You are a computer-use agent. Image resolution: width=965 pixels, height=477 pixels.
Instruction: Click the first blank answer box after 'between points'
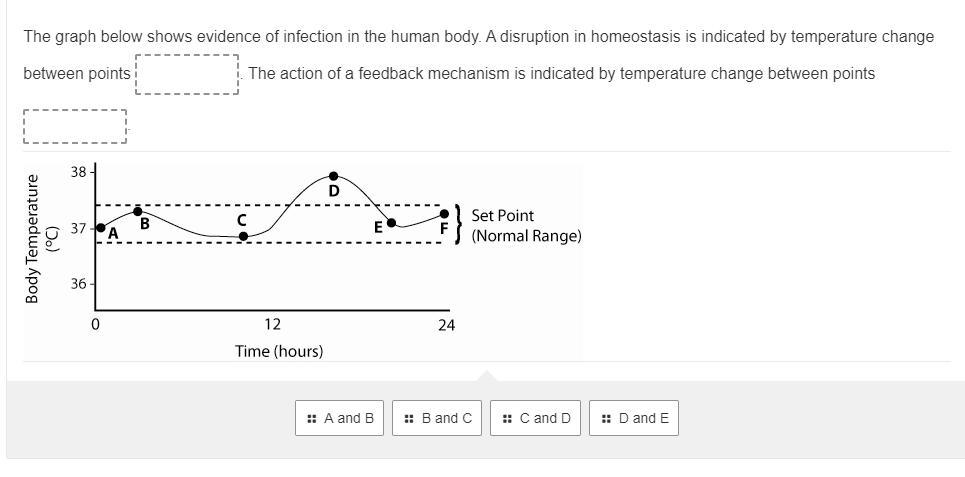tap(187, 74)
